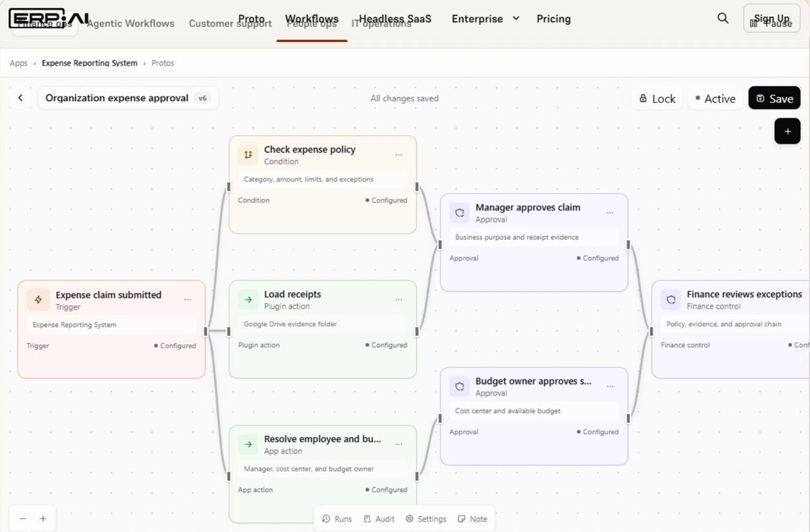The image size is (810, 532).
Task: Click the black plus add-node button
Action: click(x=787, y=131)
